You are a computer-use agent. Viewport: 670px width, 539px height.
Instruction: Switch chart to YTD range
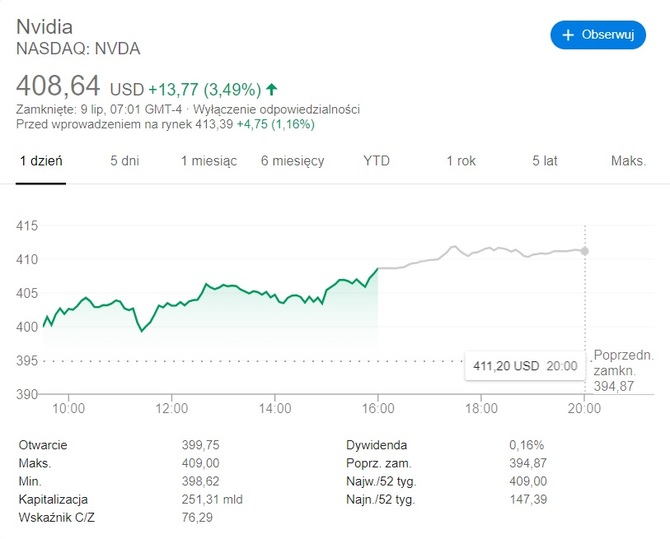click(x=376, y=161)
